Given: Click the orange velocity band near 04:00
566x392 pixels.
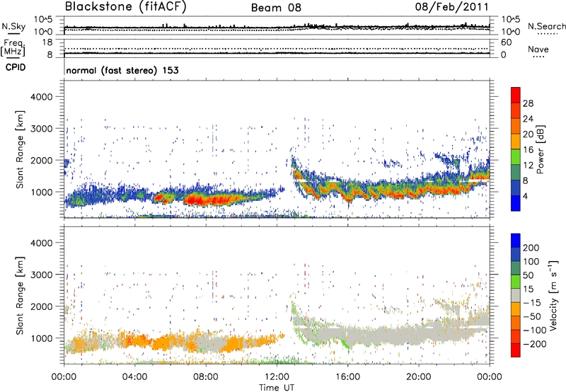Looking at the screenshot, I should (x=135, y=341).
